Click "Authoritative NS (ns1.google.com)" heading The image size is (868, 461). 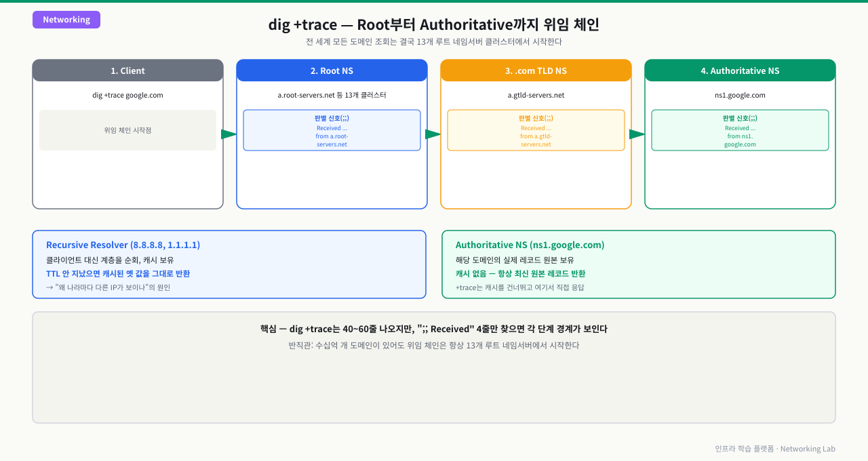coord(530,245)
